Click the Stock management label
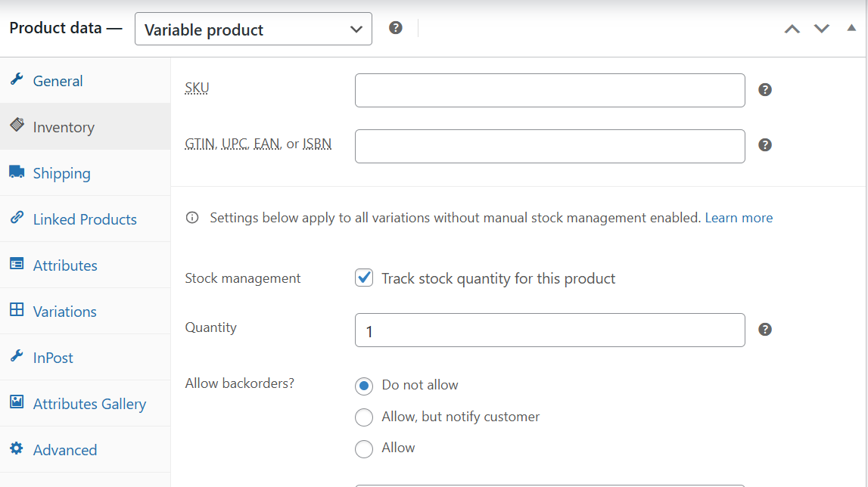The width and height of the screenshot is (868, 487). tap(242, 278)
